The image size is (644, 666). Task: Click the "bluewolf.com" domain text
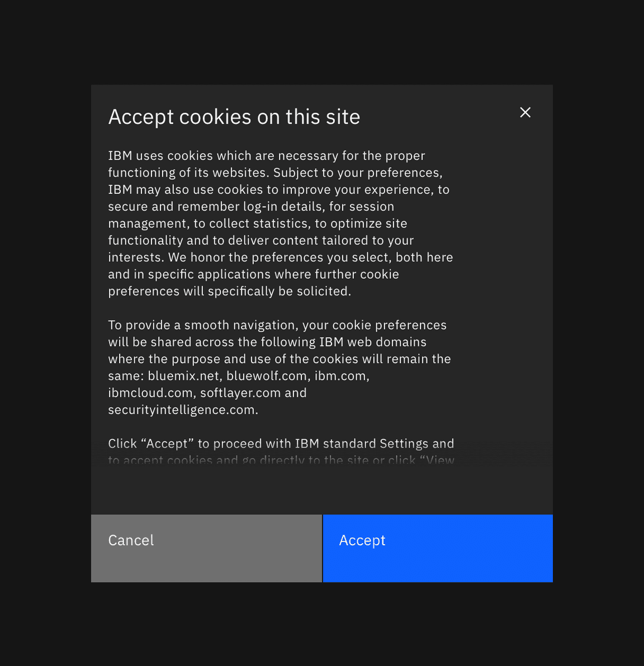click(x=266, y=376)
